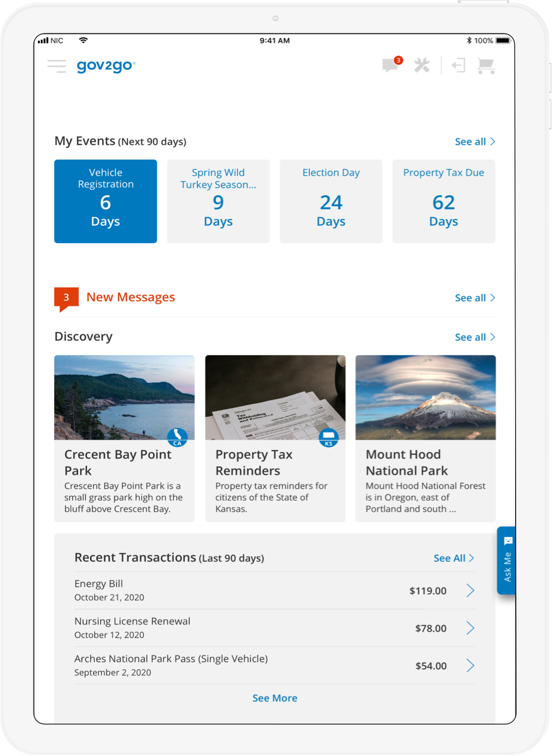Select Crecent Bay Point Park title
Viewport: 552px width, 756px height.
click(118, 463)
